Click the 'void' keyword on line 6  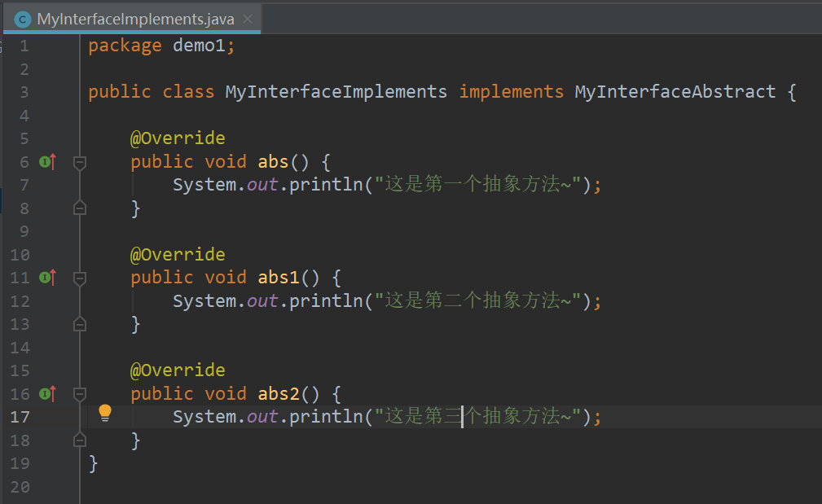pos(226,161)
